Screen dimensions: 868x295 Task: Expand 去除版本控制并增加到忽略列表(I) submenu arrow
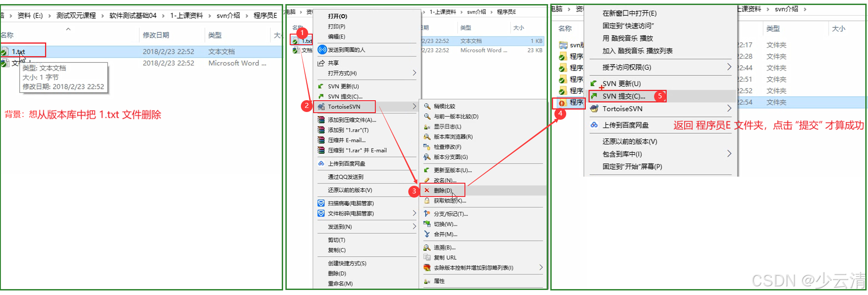coord(541,268)
